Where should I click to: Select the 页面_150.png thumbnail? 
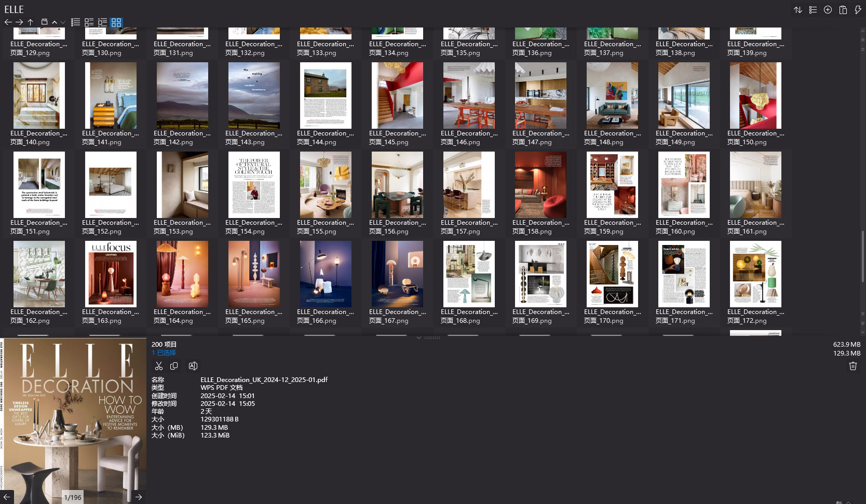pyautogui.click(x=755, y=96)
